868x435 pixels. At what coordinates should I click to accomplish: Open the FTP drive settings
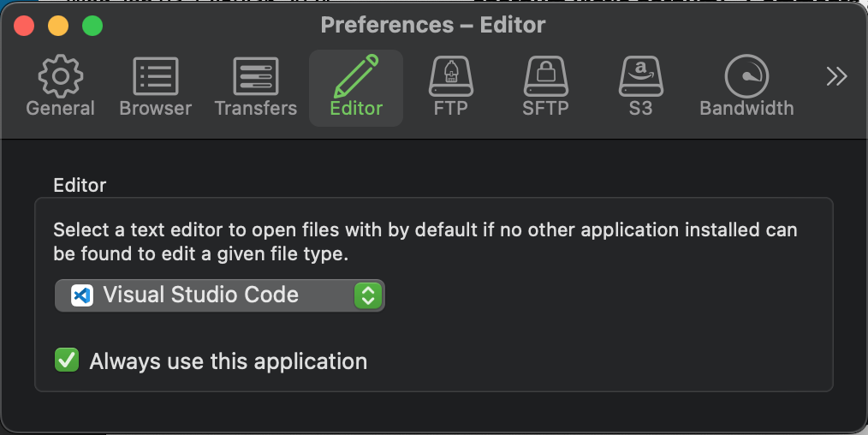coord(450,87)
